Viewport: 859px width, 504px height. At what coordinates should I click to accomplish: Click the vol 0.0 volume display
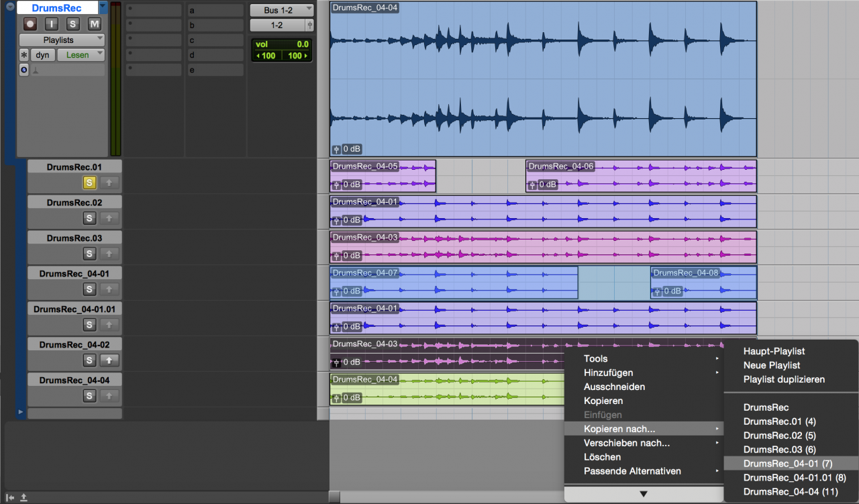coord(281,44)
